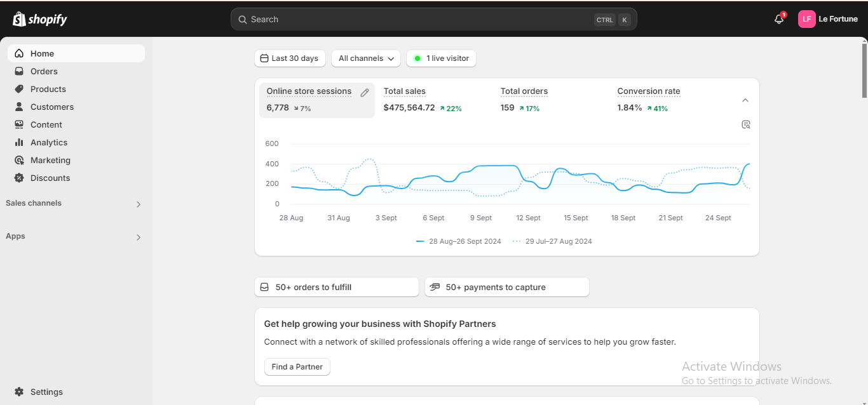Open the Le Fortune store menu
868x405 pixels.
829,19
